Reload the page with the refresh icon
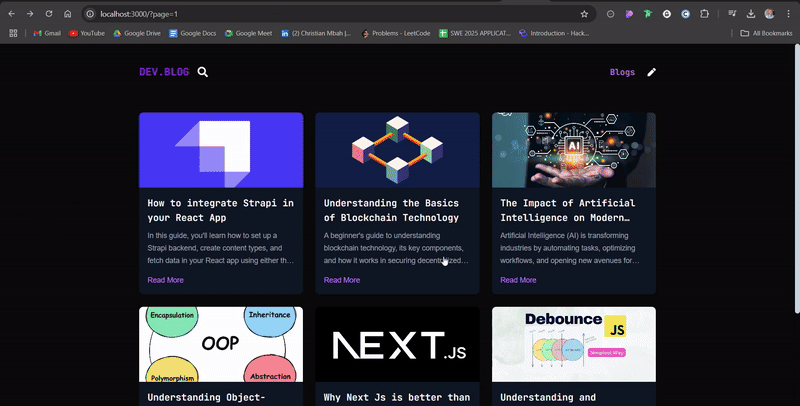Image resolution: width=800 pixels, height=406 pixels. [x=49, y=14]
